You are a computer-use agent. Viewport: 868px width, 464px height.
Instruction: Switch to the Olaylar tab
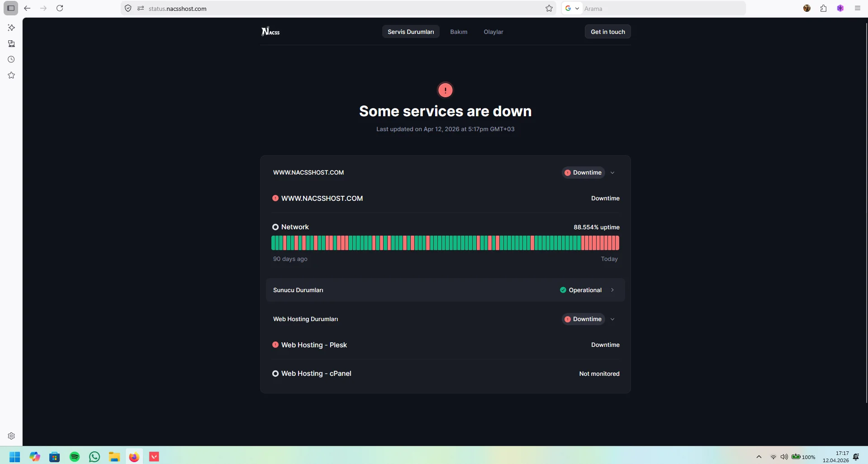493,32
